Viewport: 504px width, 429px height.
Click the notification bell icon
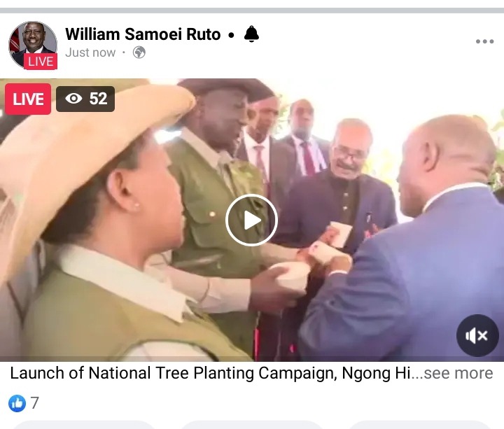pyautogui.click(x=251, y=34)
